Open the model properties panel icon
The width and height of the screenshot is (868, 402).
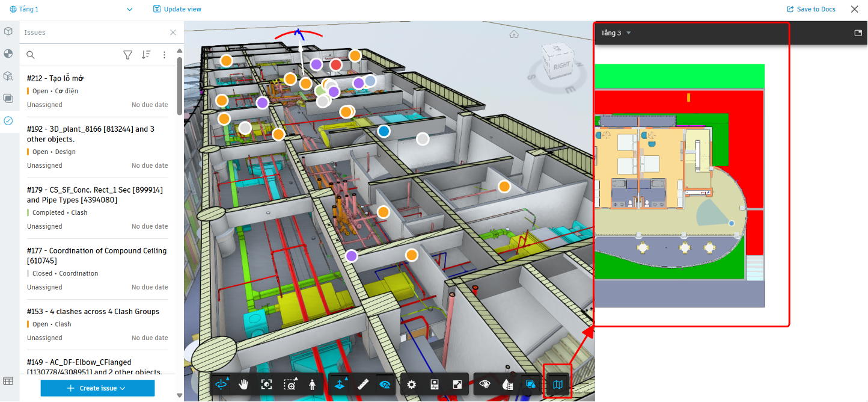[x=434, y=385]
